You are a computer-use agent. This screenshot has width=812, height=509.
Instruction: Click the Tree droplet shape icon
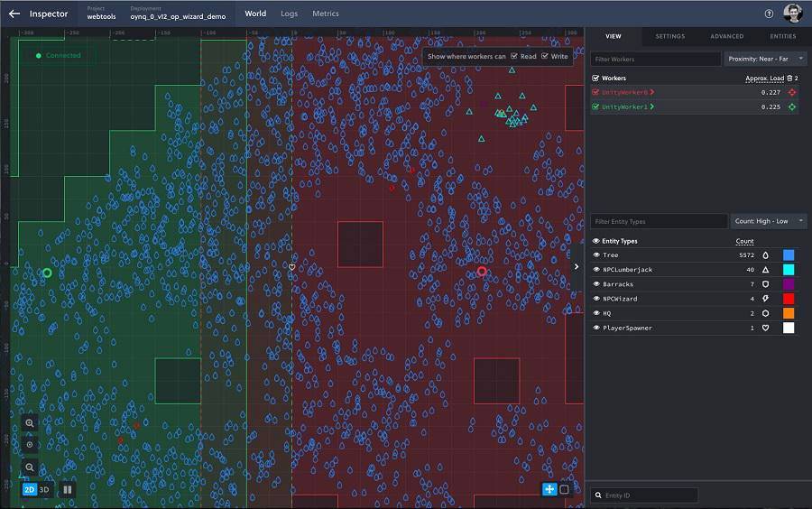point(765,255)
